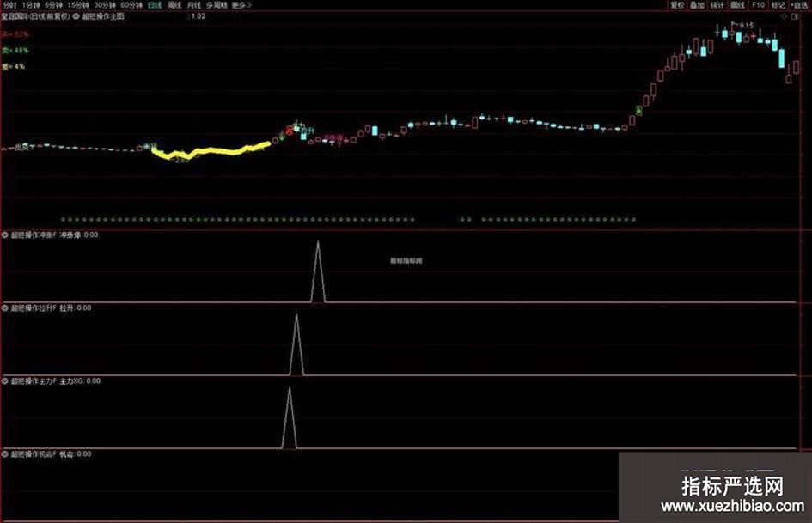The height and width of the screenshot is (523, 812).
Task: Click the spike in the 主力 panel
Action: tap(289, 417)
